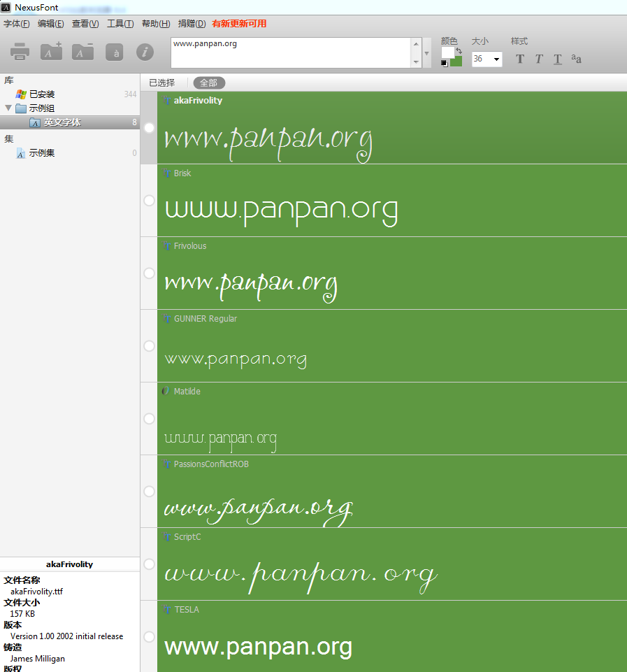
Task: Open the 工具(T) menu
Action: pos(120,24)
